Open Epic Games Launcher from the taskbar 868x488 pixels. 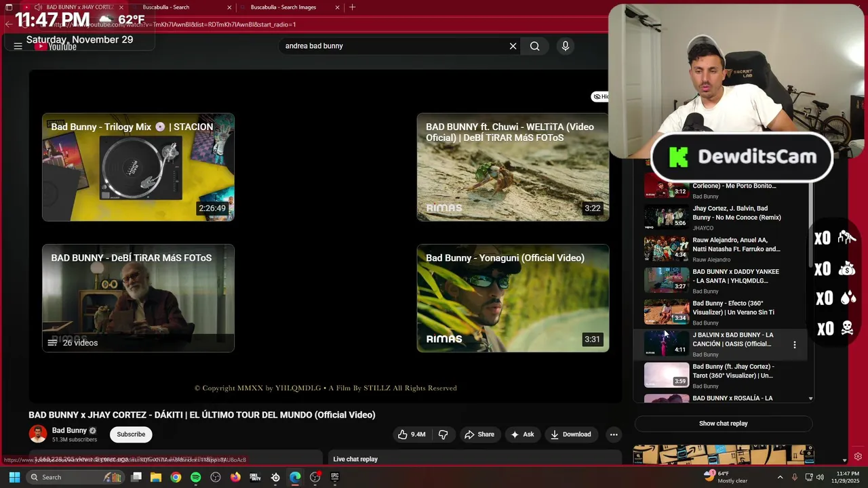(335, 477)
